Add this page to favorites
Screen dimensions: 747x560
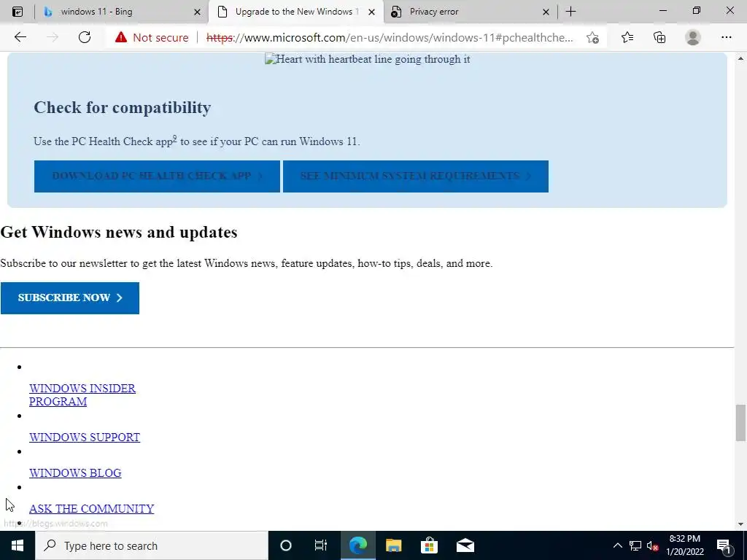pos(592,38)
